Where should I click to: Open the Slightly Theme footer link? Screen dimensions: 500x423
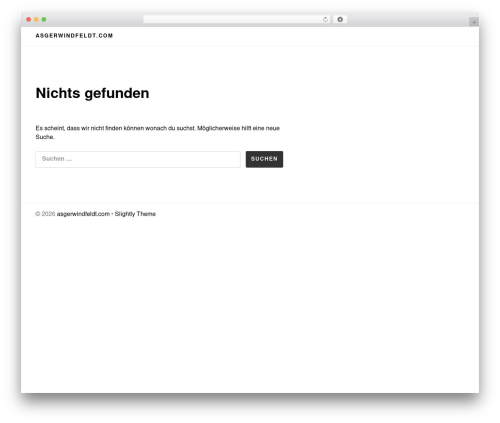[135, 214]
